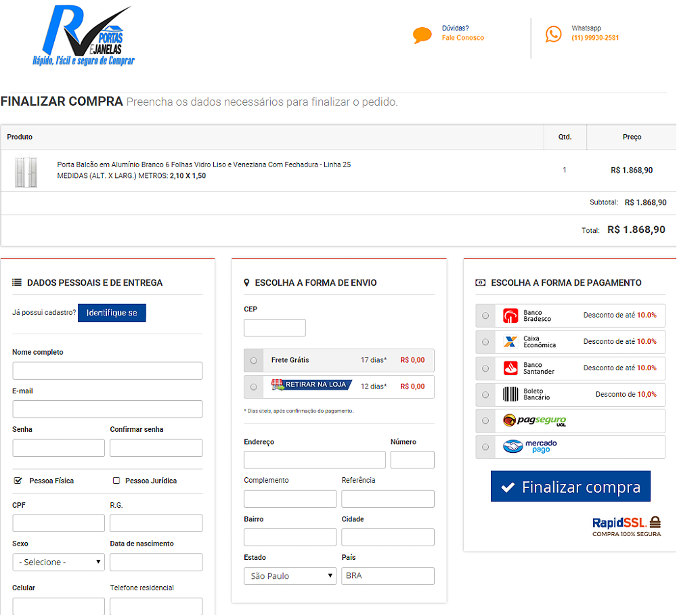Click the WhatsApp phone icon
Screen dimensions: 677x616
554,35
